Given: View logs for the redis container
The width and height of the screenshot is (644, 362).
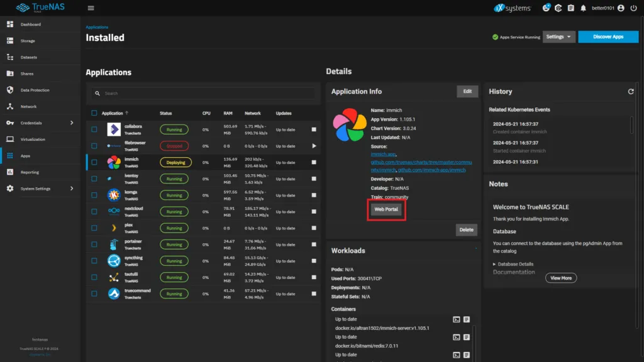Looking at the screenshot, I should pos(467,337).
